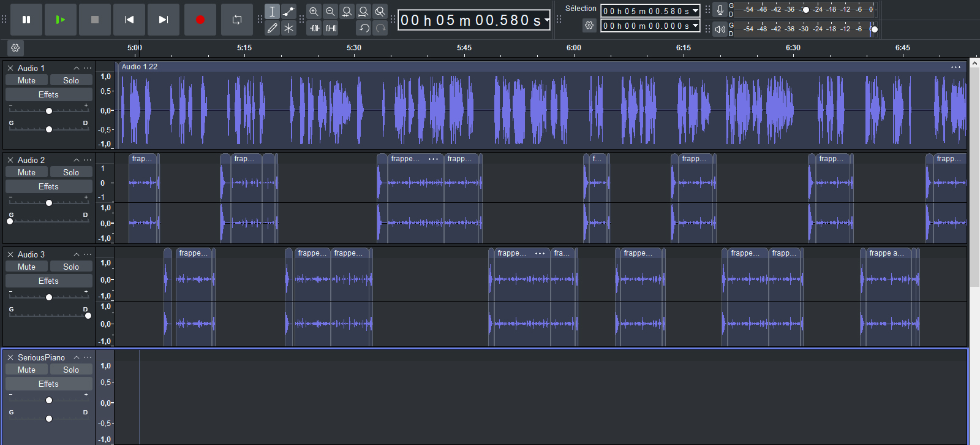980x445 pixels.
Task: Collapse the Audio 2 track
Action: (x=77, y=160)
